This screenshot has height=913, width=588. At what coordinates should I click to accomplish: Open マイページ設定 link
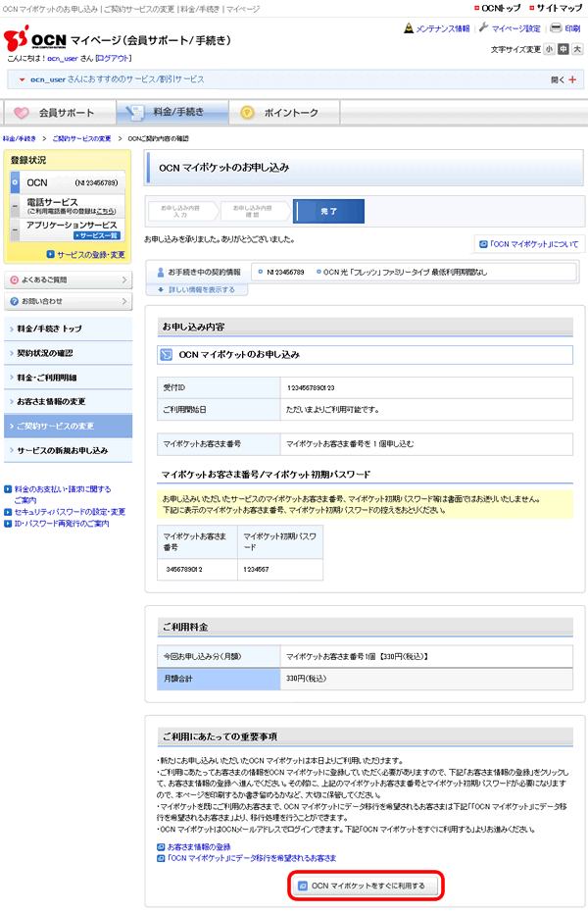(510, 28)
